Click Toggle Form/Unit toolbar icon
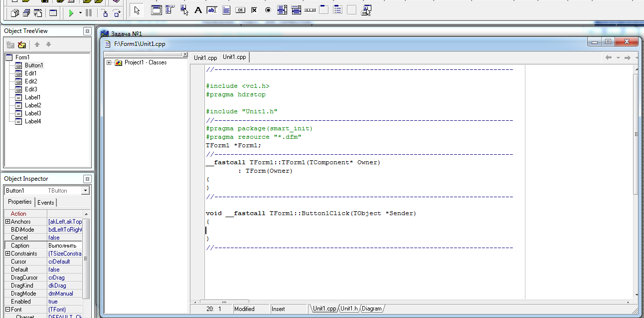The width and height of the screenshot is (644, 318). pos(38,13)
